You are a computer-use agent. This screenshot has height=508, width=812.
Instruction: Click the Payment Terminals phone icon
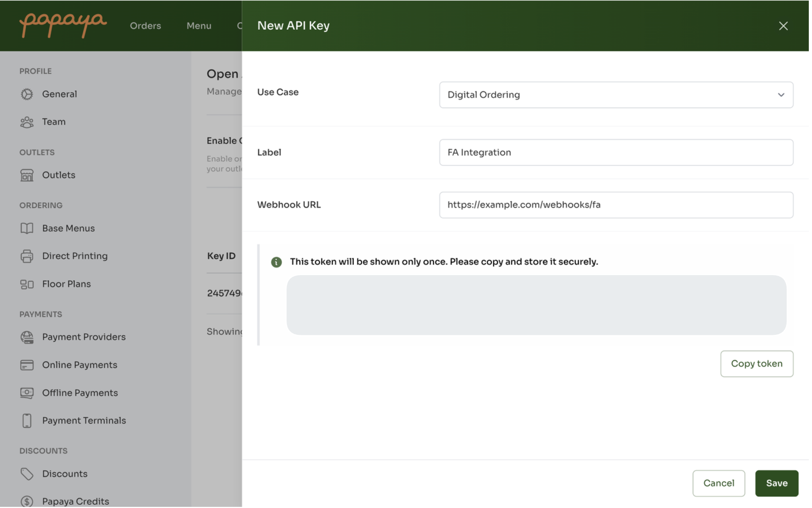[27, 421]
